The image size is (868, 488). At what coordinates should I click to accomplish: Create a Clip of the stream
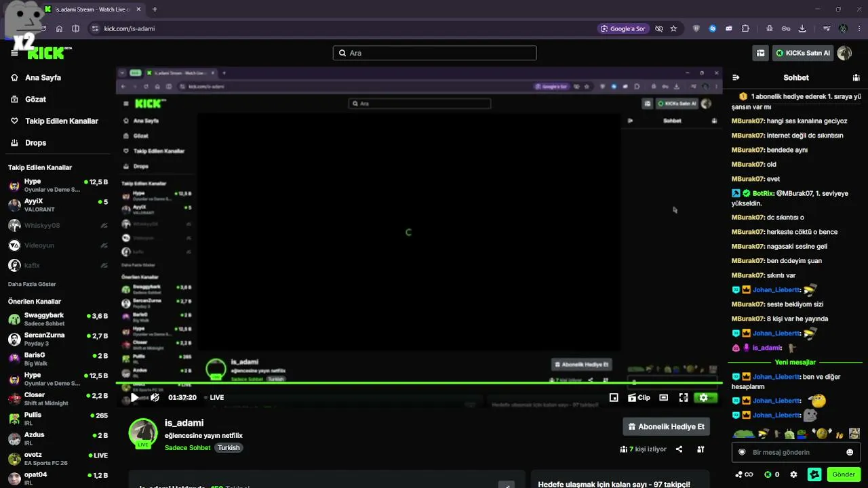point(639,398)
